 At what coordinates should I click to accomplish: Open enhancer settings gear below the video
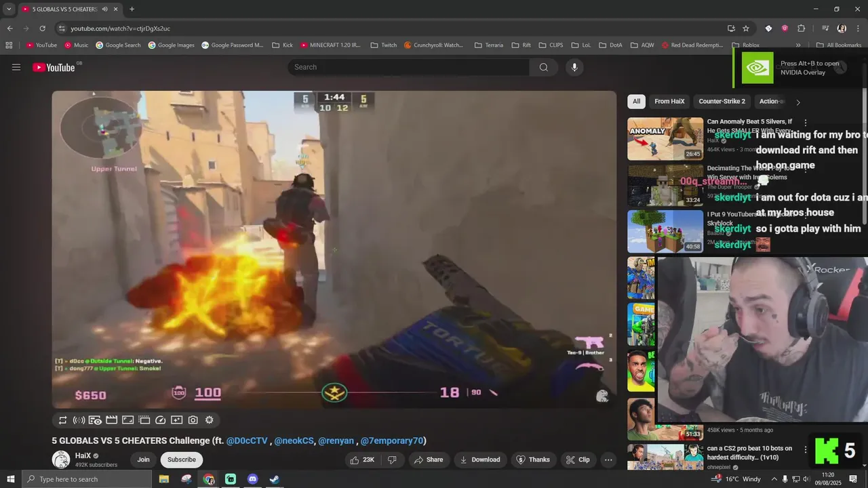[209, 420]
